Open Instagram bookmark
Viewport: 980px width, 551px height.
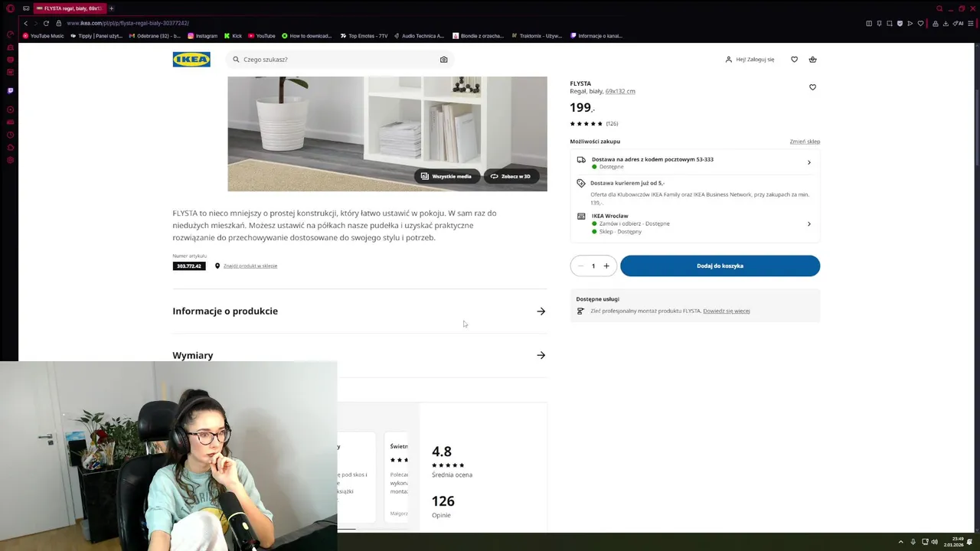pyautogui.click(x=202, y=36)
